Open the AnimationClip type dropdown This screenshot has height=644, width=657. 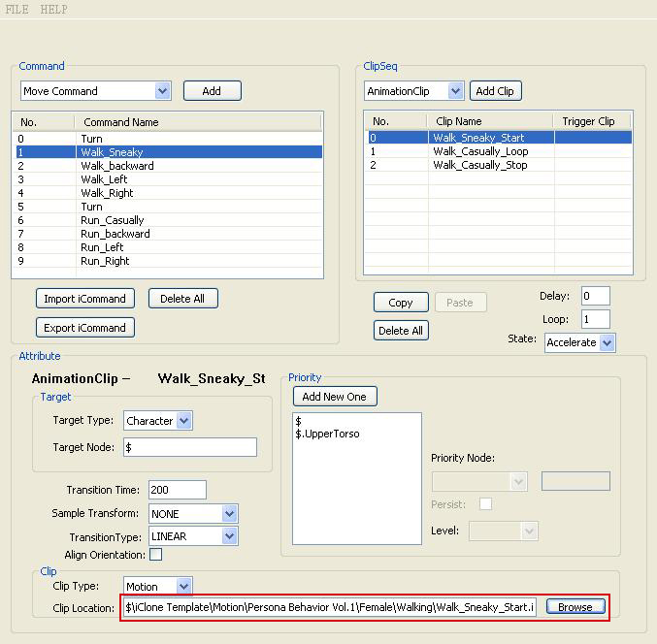coord(414,91)
